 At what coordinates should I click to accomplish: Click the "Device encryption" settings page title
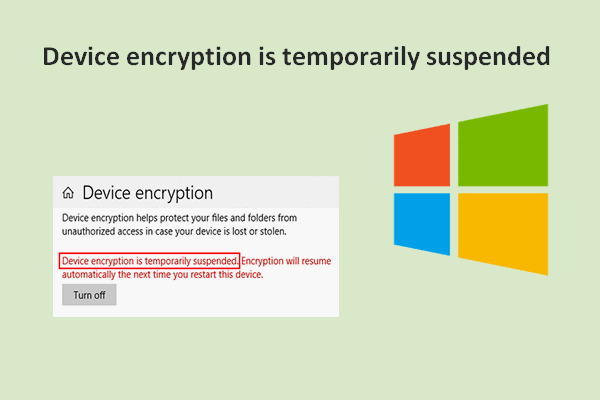pyautogui.click(x=148, y=193)
